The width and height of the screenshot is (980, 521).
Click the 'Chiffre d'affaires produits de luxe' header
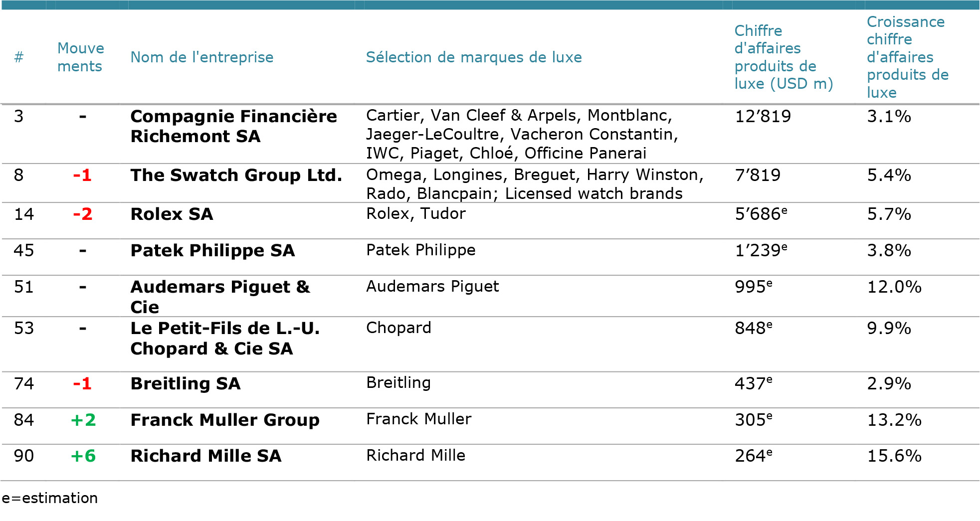(x=783, y=57)
